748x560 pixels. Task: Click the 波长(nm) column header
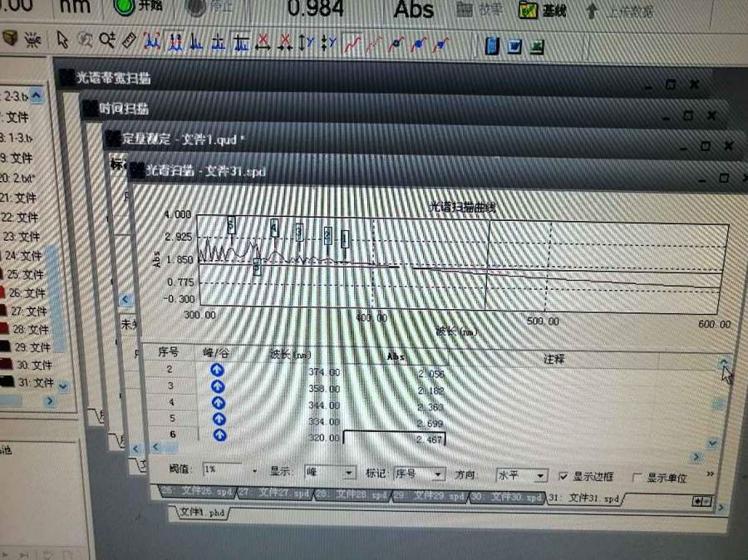(x=290, y=355)
